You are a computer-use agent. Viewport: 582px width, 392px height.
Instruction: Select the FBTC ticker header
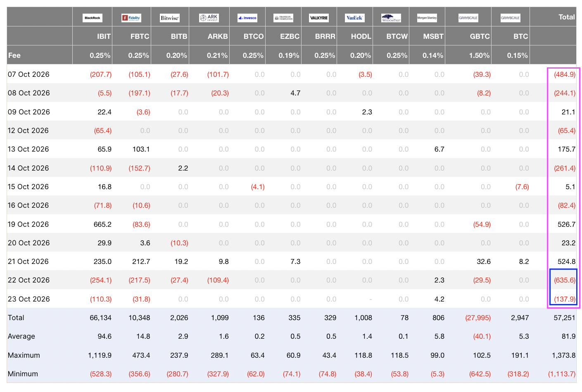(x=140, y=36)
